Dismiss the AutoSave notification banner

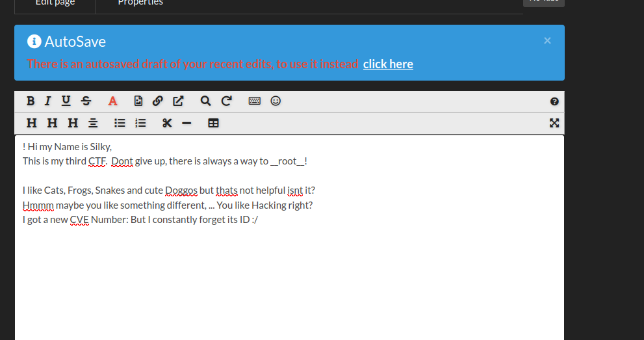pos(547,40)
